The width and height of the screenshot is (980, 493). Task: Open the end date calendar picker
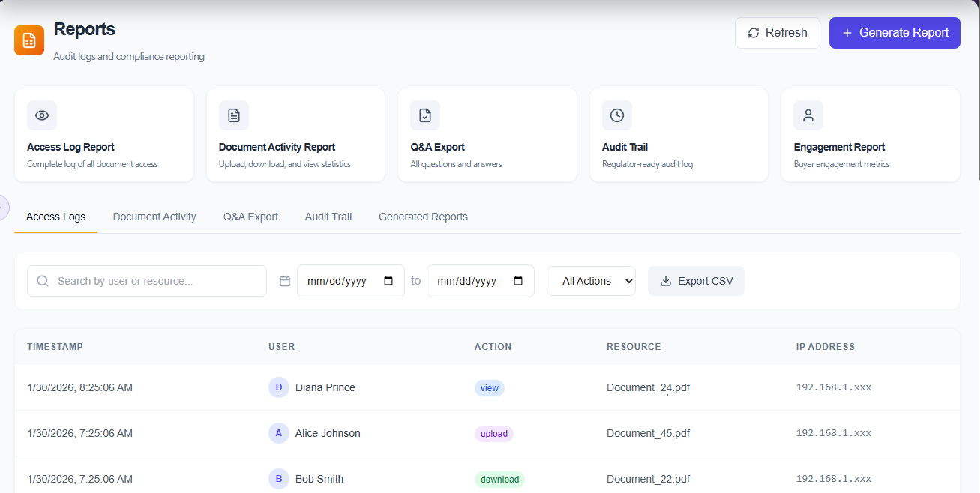[518, 281]
